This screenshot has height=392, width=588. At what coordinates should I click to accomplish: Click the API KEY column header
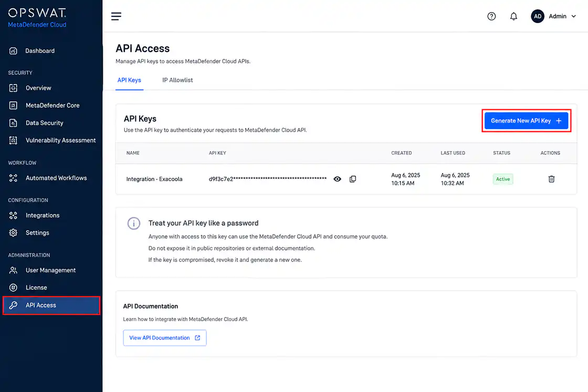point(217,153)
